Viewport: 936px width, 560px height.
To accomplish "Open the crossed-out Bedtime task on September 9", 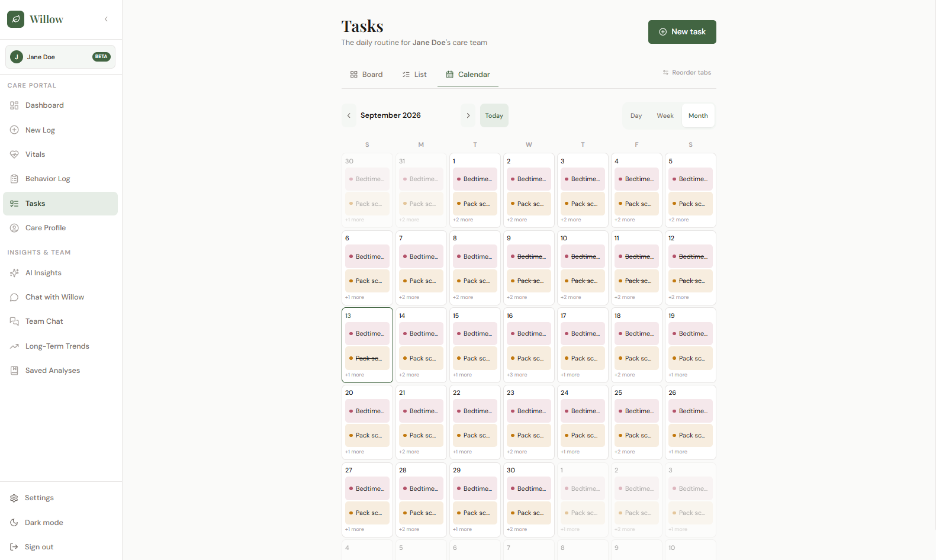I will 529,257.
